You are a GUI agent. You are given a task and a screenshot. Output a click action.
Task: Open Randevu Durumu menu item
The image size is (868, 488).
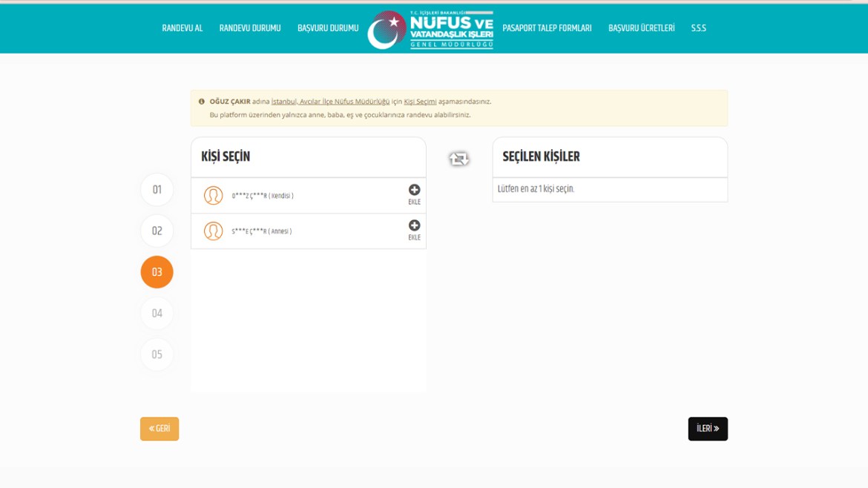click(250, 29)
